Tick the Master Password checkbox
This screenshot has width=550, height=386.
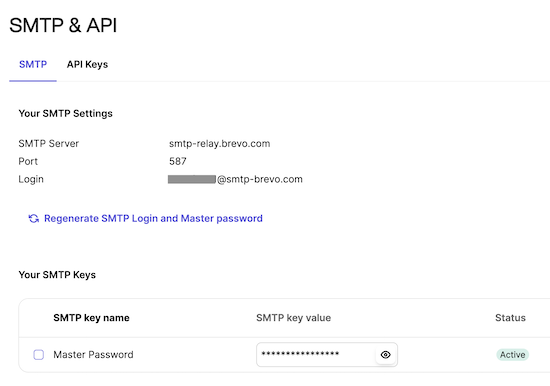(x=39, y=355)
